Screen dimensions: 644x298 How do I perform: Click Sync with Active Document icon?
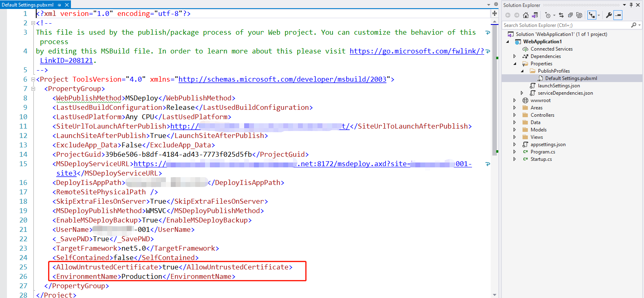click(561, 15)
